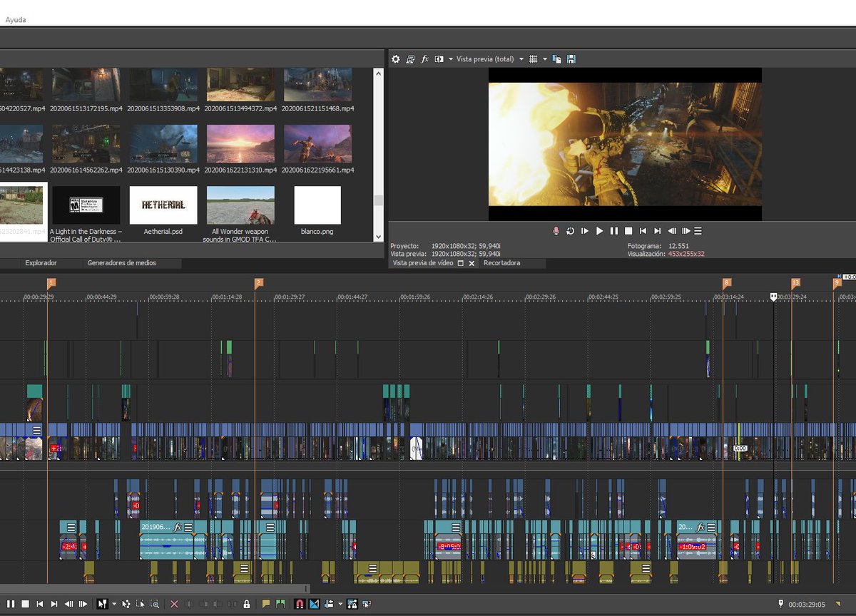This screenshot has width=856, height=616.
Task: Go to start from the preview transport
Action: [643, 231]
